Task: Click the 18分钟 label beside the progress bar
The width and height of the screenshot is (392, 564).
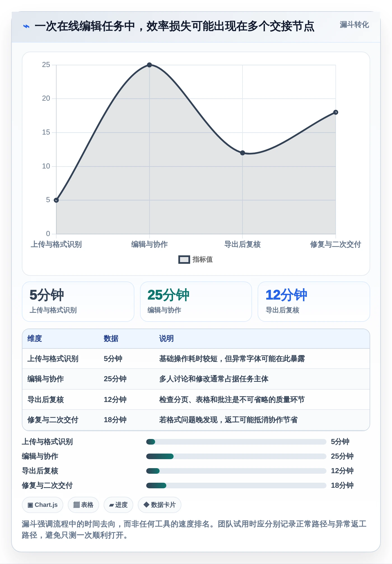Action: [342, 486]
